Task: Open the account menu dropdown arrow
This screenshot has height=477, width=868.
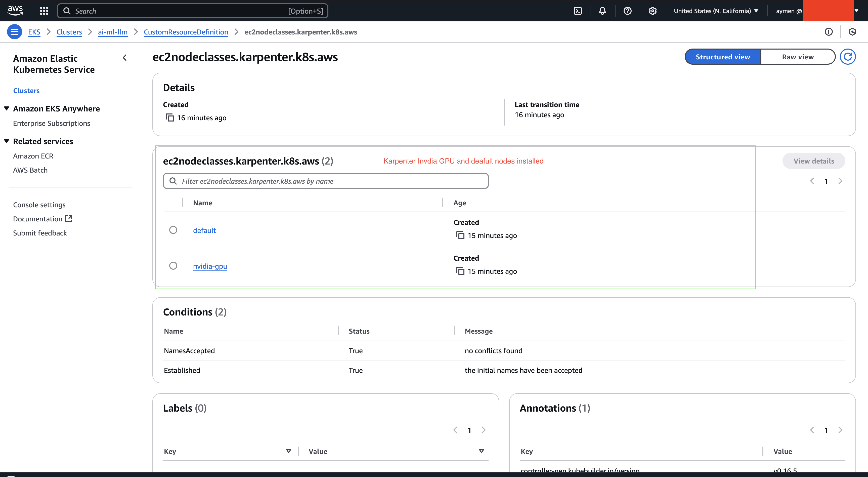Action: tap(856, 11)
